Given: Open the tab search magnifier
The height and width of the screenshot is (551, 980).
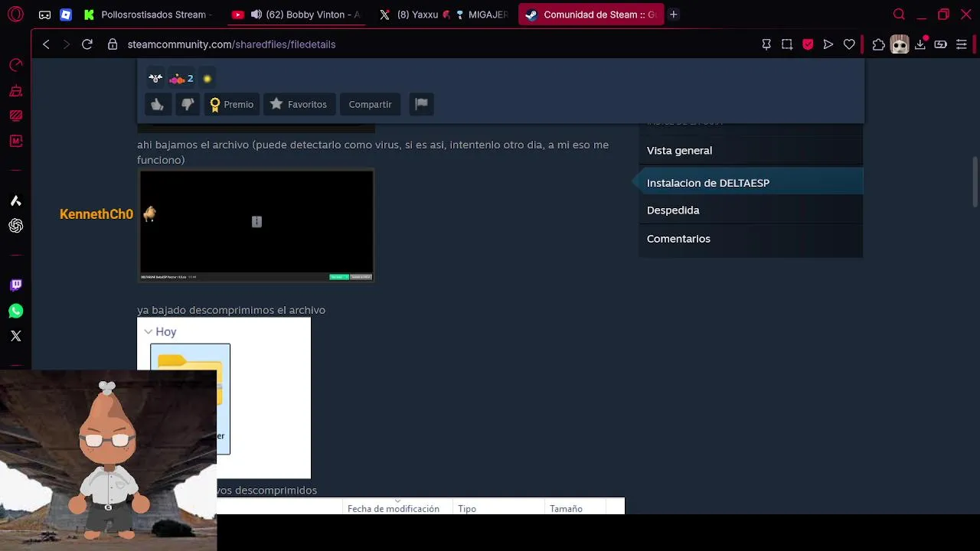Looking at the screenshot, I should 899,15.
